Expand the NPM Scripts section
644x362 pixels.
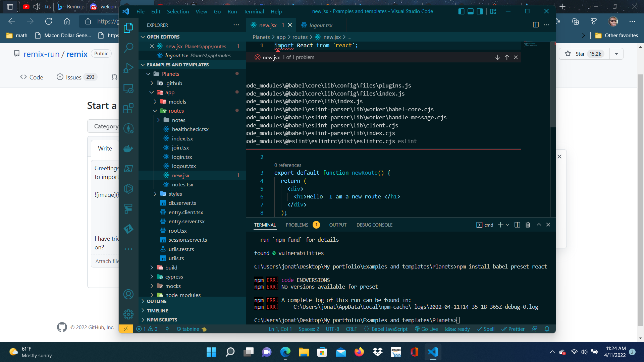tap(192, 320)
